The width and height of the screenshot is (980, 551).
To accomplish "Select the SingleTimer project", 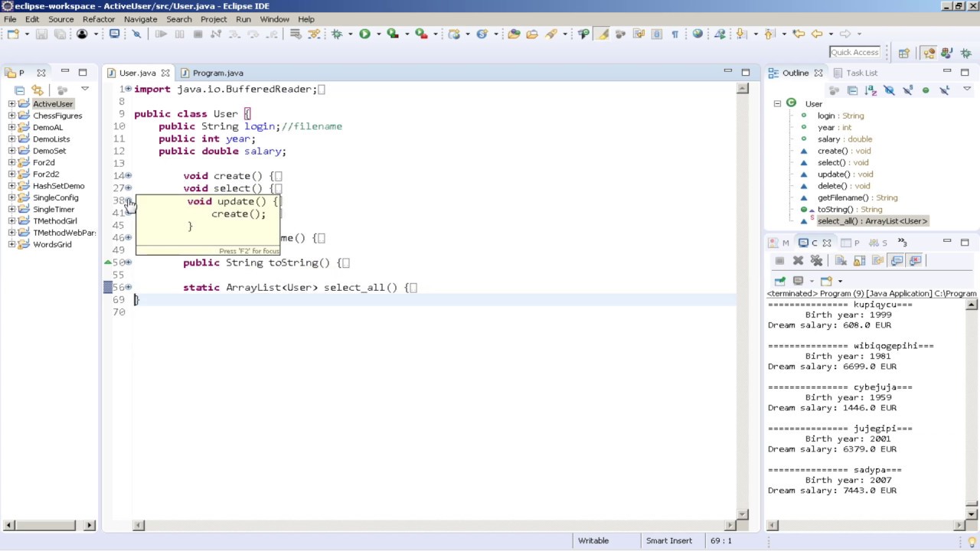I will (54, 210).
